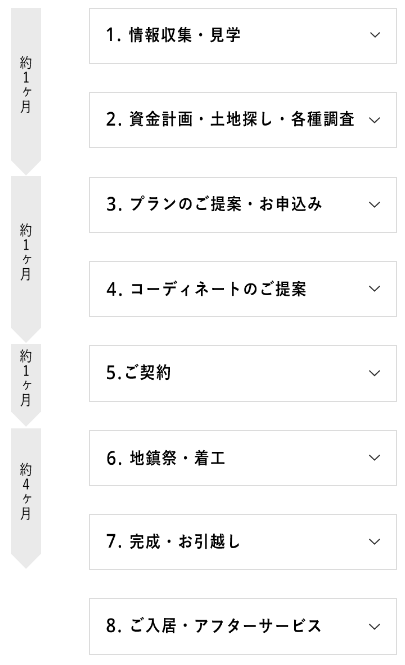This screenshot has width=405, height=665.
Task: Toggle the chevron icon beside ご契約
Action: [374, 373]
